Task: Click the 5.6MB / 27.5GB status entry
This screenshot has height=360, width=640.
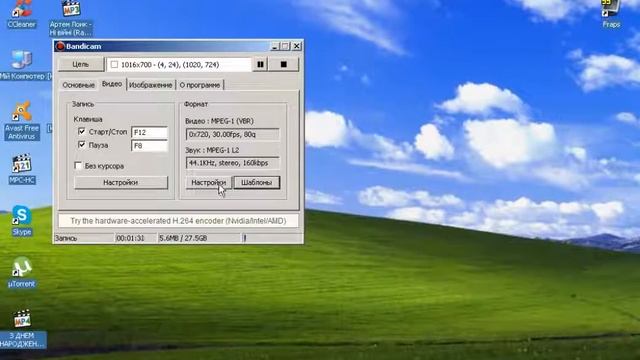Action: click(183, 238)
